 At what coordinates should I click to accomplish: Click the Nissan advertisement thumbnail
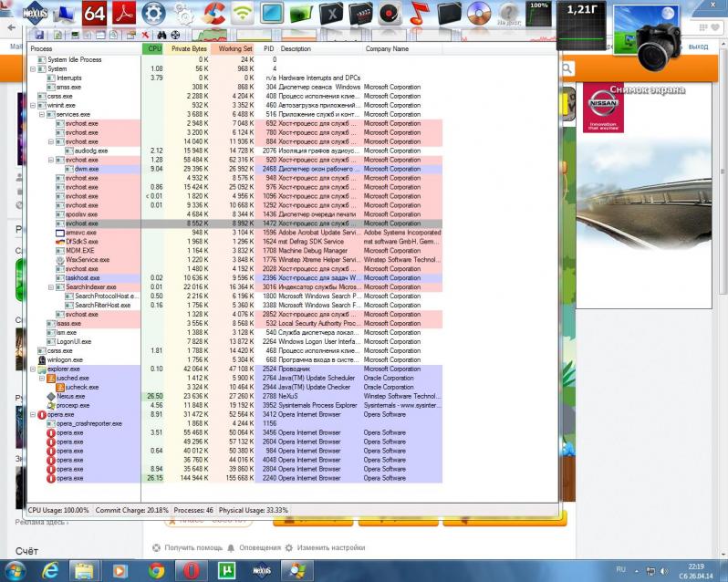coord(603,108)
